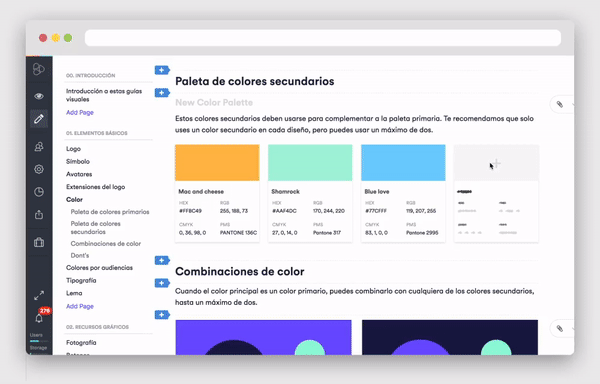
Task: Click the share upload icon in the sidebar
Action: click(x=39, y=215)
